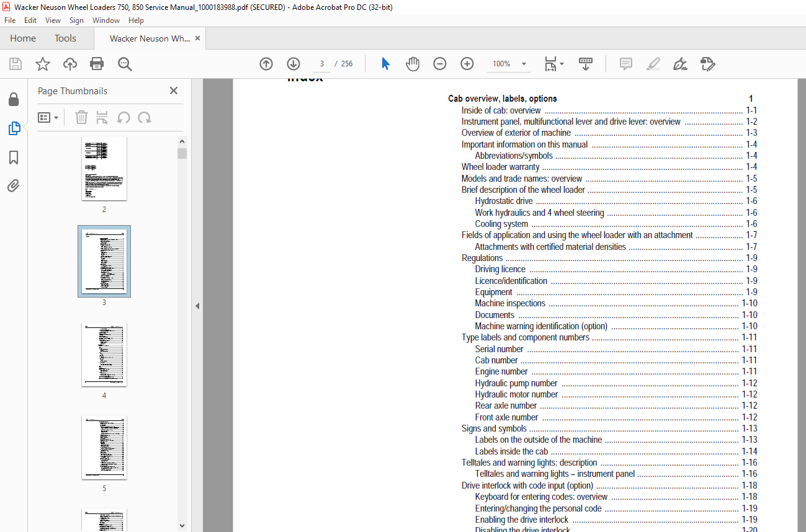Select the Wacker Neuson document tab
The height and width of the screenshot is (532, 806).
tap(150, 38)
